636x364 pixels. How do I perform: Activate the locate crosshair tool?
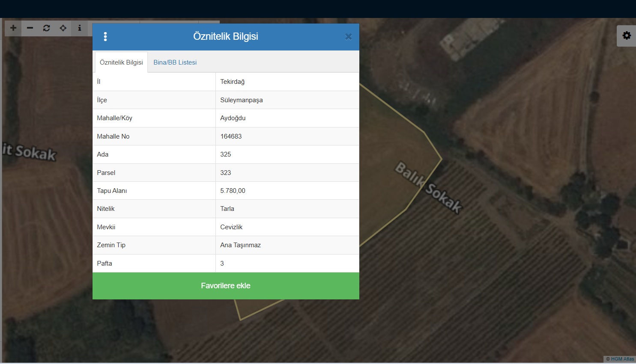pos(63,28)
